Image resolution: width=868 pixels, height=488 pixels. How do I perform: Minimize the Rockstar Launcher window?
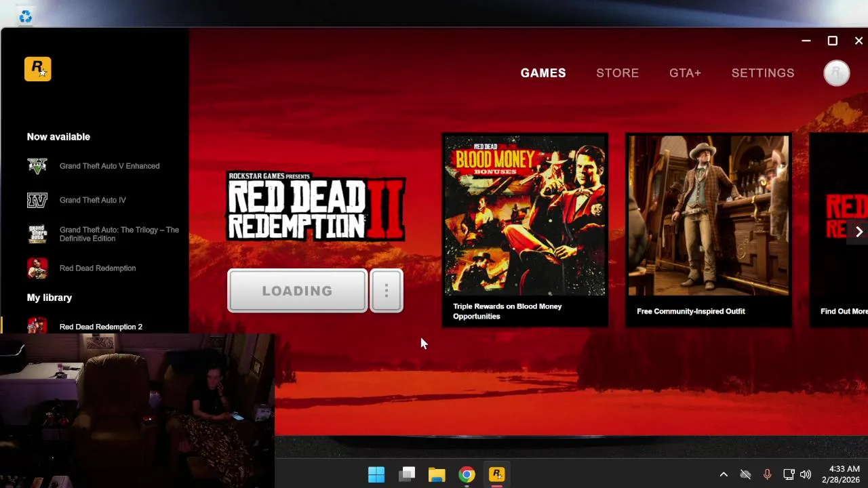click(x=806, y=41)
